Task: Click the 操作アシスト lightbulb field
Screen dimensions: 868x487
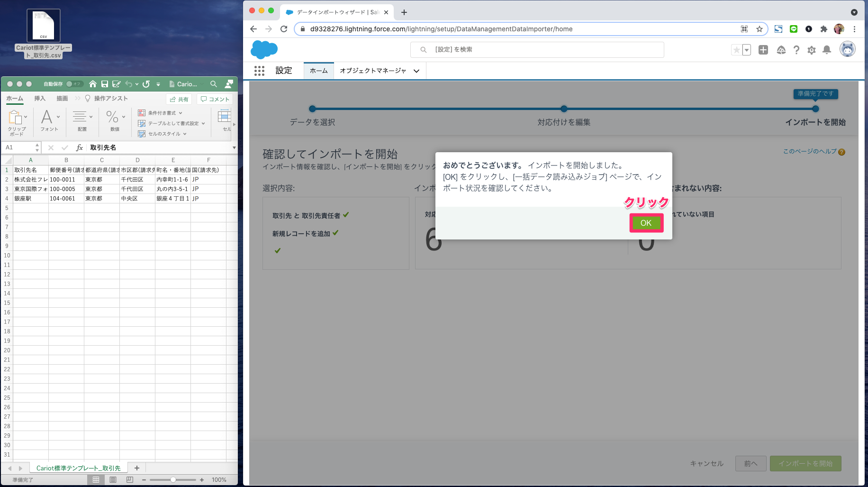Action: (x=107, y=99)
